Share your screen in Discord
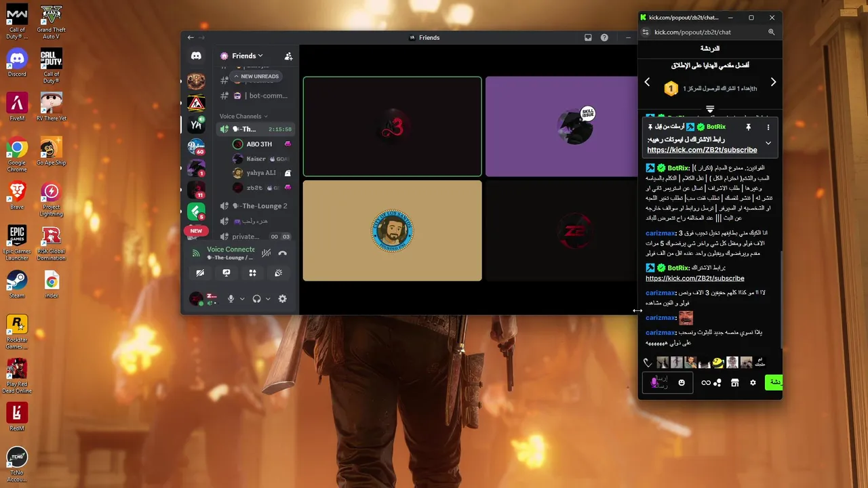Screen dimensions: 868x488 (x=226, y=273)
